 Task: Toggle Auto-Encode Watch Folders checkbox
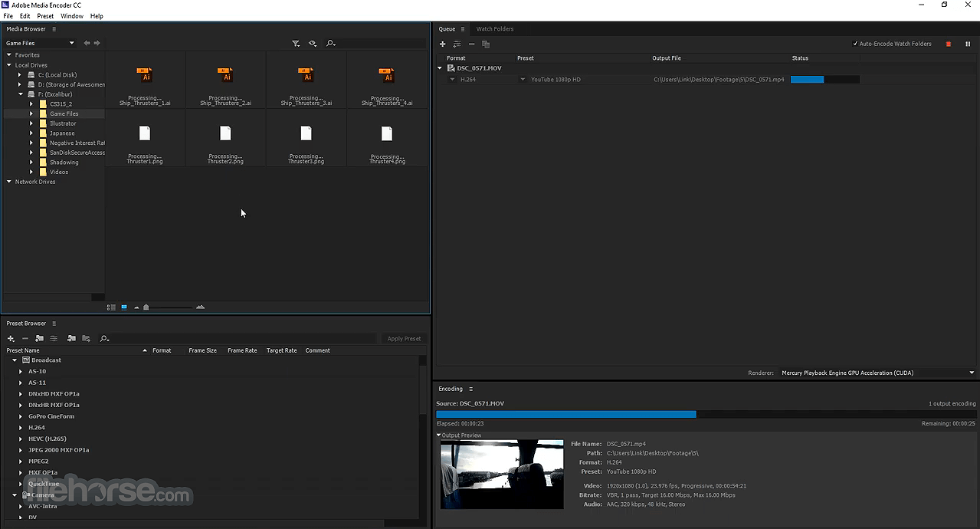[855, 44]
